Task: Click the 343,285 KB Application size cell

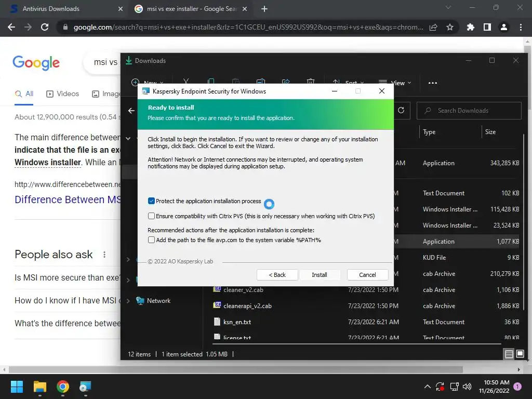Action: (504, 163)
